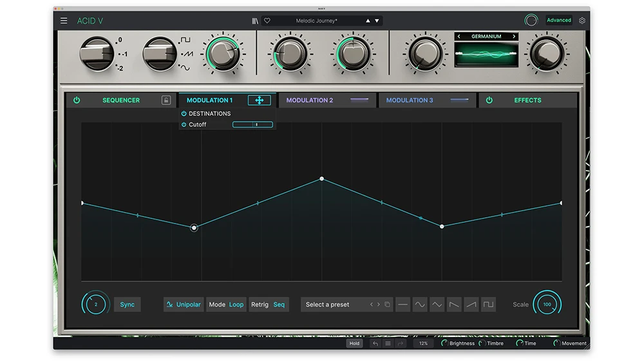The image size is (644, 362).
Task: Switch to next distortion type after Germanium
Action: (514, 37)
